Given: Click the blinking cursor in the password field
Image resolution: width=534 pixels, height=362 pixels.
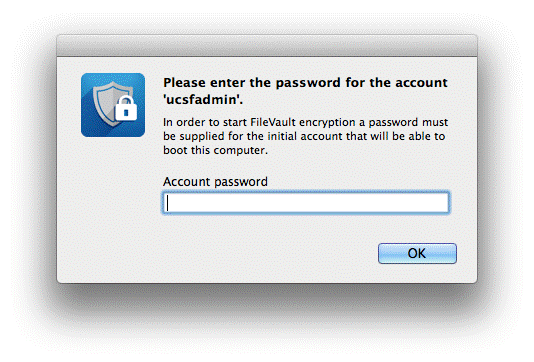Looking at the screenshot, I should 168,203.
